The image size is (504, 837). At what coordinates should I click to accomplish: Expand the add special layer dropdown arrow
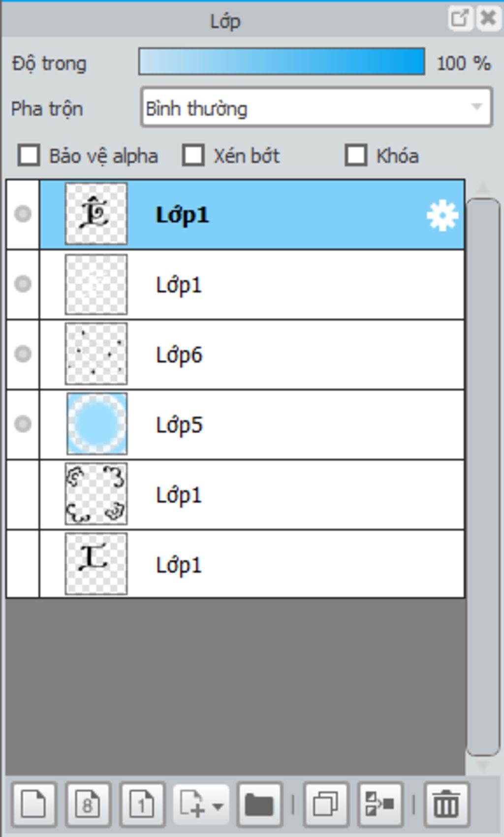click(x=218, y=806)
